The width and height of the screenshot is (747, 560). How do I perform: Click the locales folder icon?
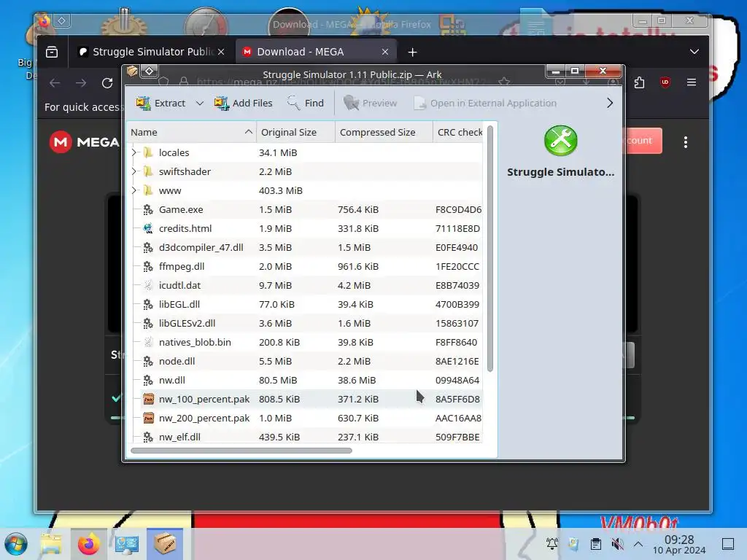pos(148,152)
